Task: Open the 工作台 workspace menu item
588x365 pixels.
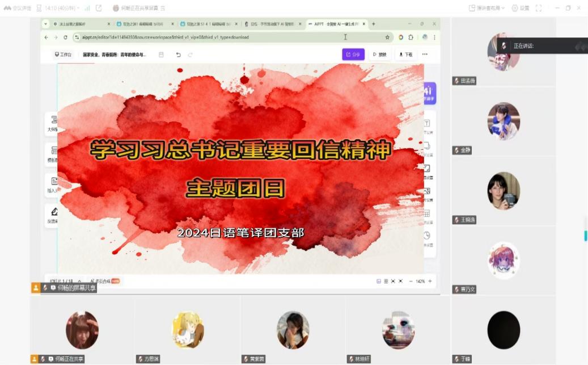Action: coord(63,54)
